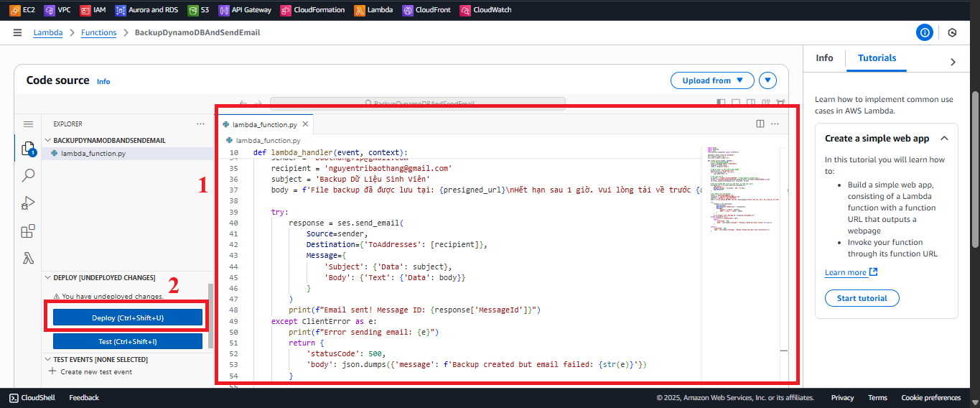Open the CloudFront service shortcut
Image resolution: width=980 pixels, height=408 pixels.
(x=428, y=10)
